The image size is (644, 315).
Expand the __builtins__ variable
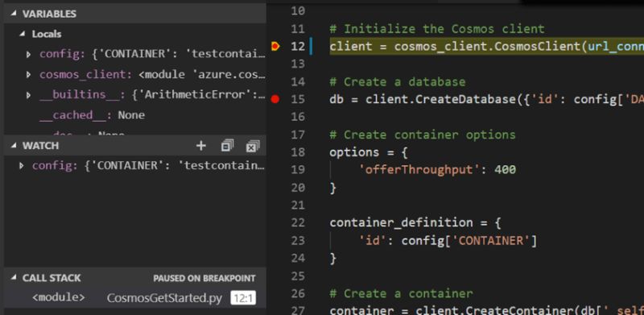pos(28,95)
